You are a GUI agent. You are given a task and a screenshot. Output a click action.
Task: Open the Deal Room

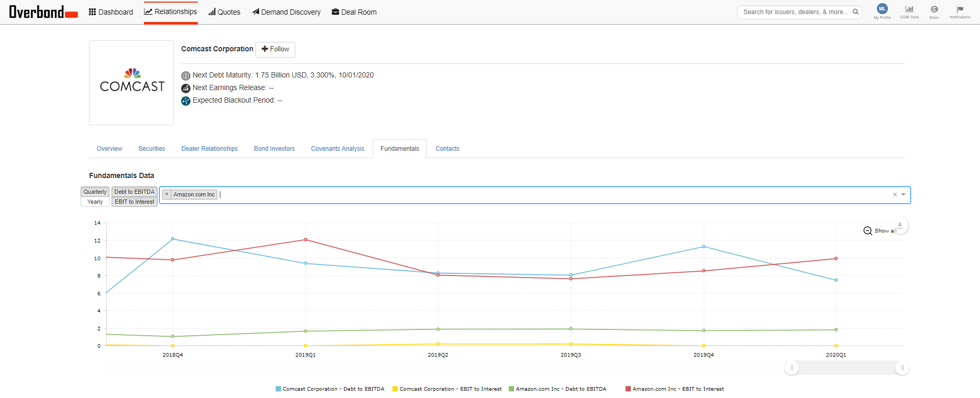(354, 12)
